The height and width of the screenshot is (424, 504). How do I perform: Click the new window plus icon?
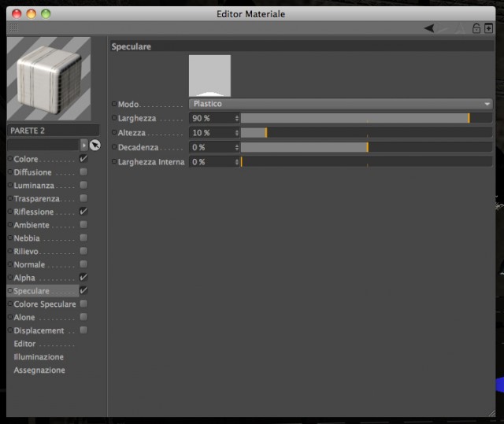488,28
